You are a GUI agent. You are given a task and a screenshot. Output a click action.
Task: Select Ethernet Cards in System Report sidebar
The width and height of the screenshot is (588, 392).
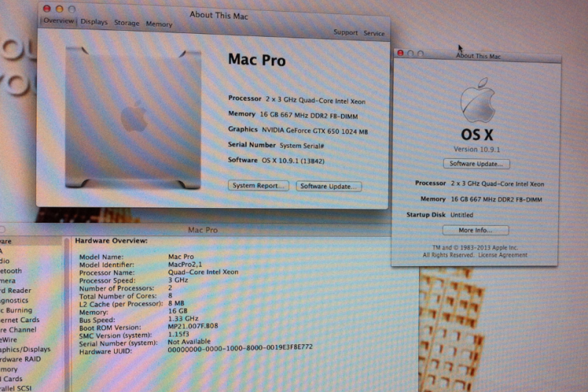point(20,320)
